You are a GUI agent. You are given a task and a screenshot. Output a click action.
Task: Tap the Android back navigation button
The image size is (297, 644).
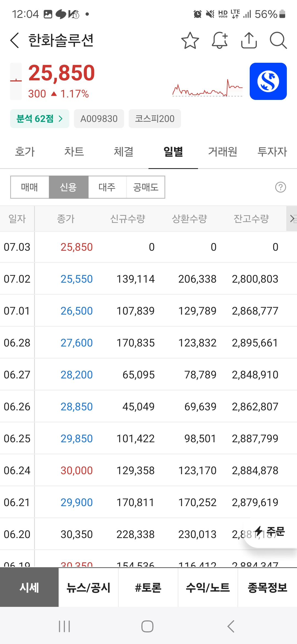pyautogui.click(x=231, y=626)
